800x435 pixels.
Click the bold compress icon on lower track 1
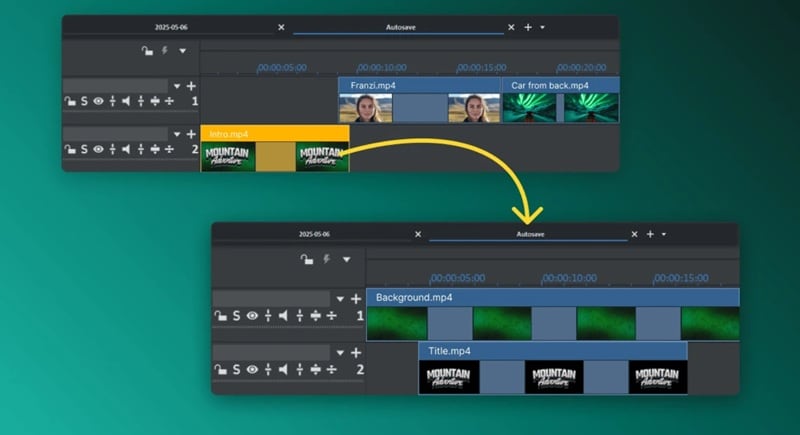316,316
